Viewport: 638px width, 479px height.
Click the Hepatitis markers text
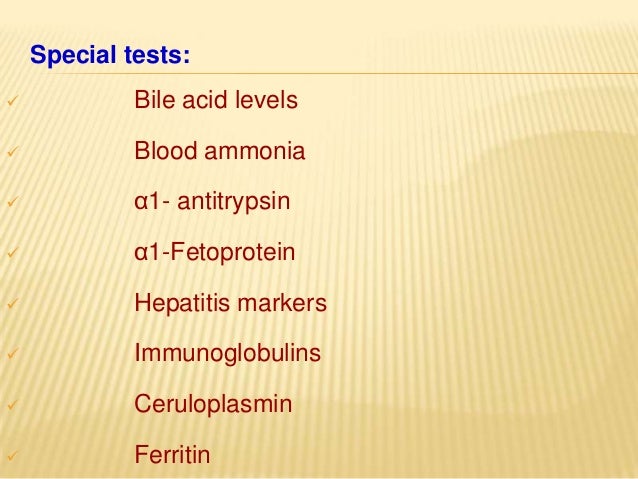click(230, 303)
